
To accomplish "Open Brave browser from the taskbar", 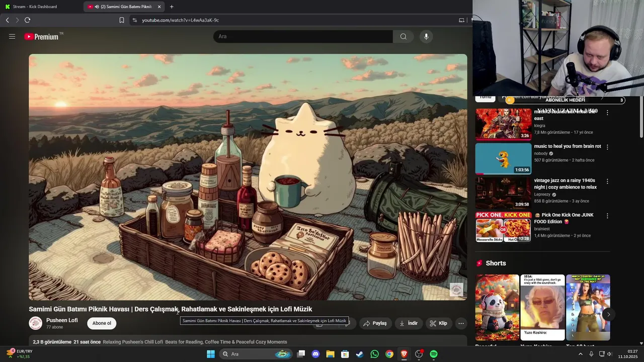I will (x=404, y=354).
